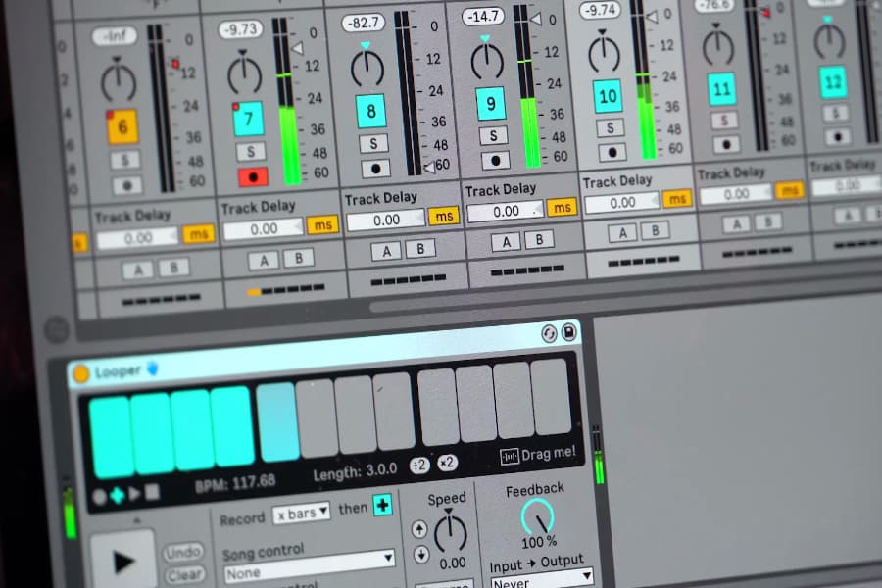Click the small Looper play triangle icon
This screenshot has height=588, width=882.
(x=134, y=494)
